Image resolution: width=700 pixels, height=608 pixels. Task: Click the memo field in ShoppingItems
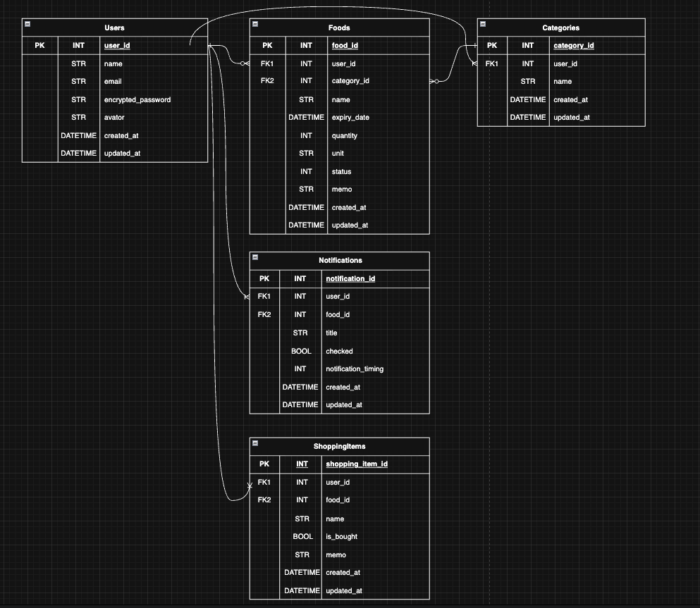pos(336,555)
